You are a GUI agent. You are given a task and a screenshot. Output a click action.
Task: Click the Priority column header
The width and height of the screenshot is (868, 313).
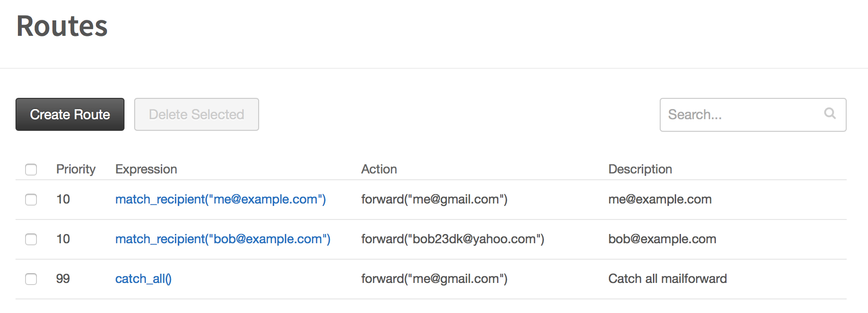76,169
